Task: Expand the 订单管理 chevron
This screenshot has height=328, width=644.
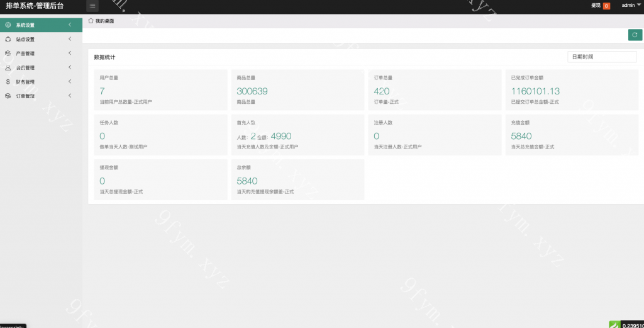Action: tap(70, 95)
